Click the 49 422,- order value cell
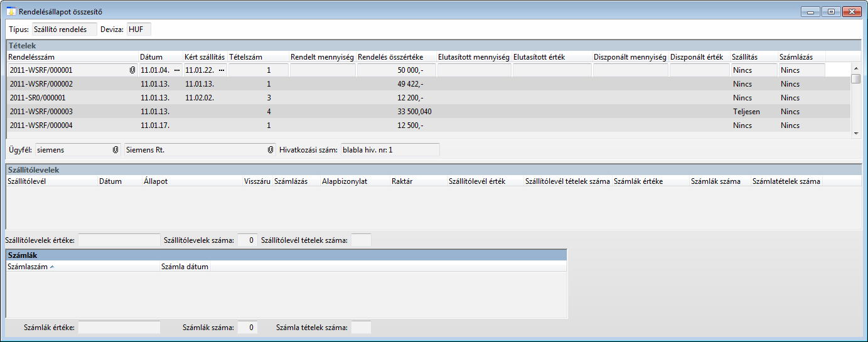The width and height of the screenshot is (868, 342). click(396, 84)
